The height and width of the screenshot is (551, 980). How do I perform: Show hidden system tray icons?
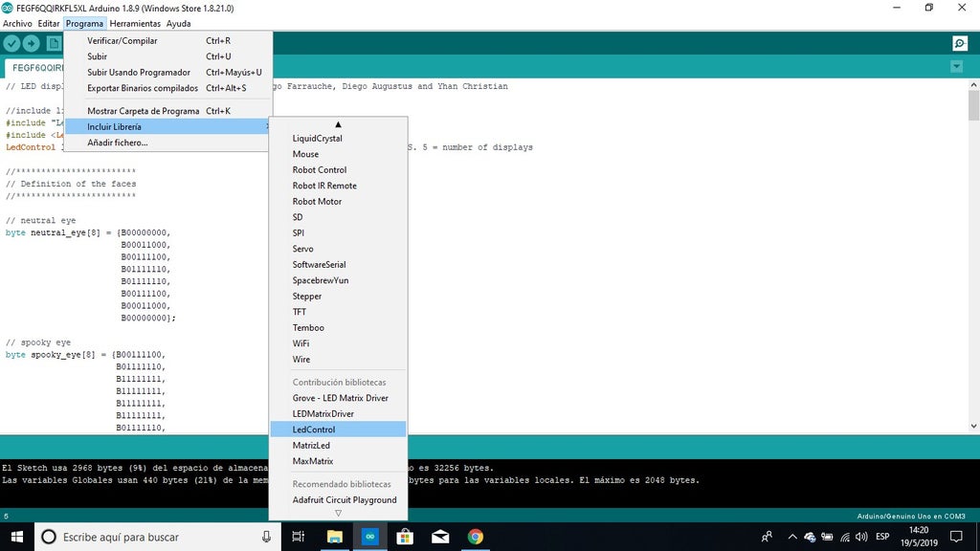click(791, 537)
